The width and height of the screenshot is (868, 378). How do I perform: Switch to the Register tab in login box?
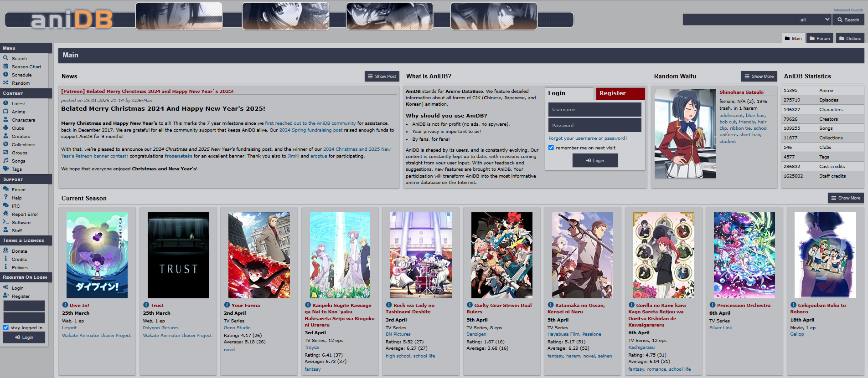click(620, 93)
